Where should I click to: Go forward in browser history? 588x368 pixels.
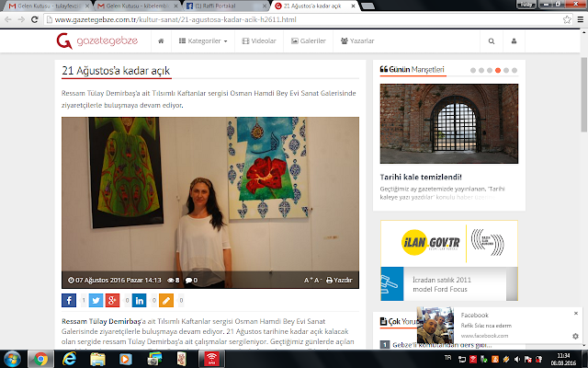[x=21, y=19]
